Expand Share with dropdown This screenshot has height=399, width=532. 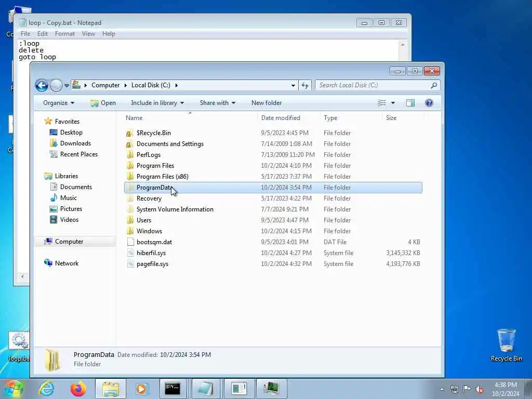218,103
